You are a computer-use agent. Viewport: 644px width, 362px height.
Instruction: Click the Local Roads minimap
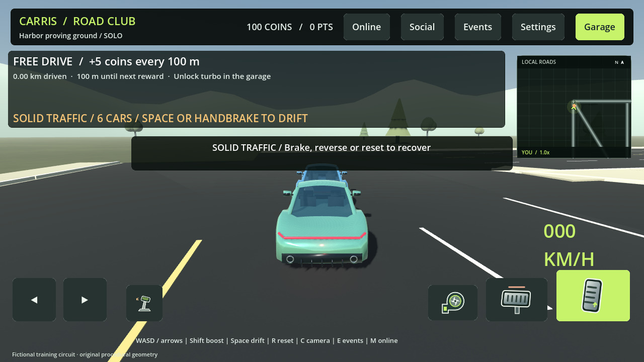click(x=574, y=107)
